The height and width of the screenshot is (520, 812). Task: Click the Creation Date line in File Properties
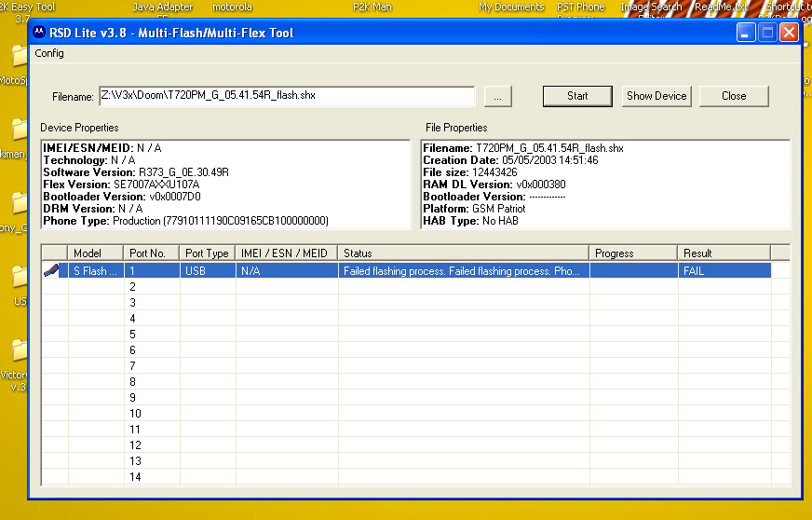coord(510,160)
